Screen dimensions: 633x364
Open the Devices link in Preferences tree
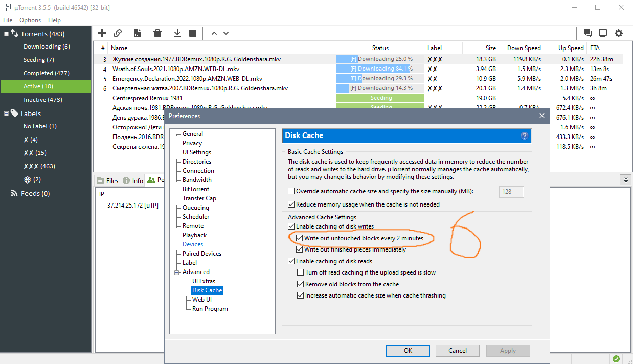pyautogui.click(x=193, y=244)
